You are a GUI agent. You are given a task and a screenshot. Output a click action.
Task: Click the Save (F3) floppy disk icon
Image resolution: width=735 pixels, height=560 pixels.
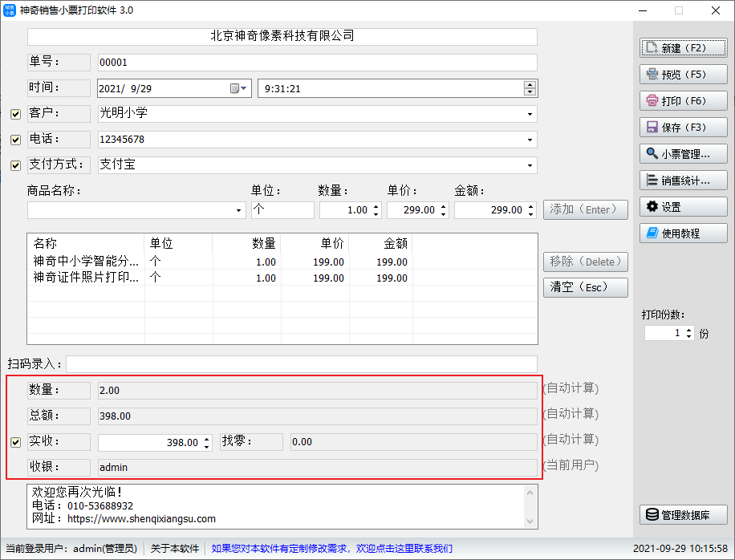(652, 127)
